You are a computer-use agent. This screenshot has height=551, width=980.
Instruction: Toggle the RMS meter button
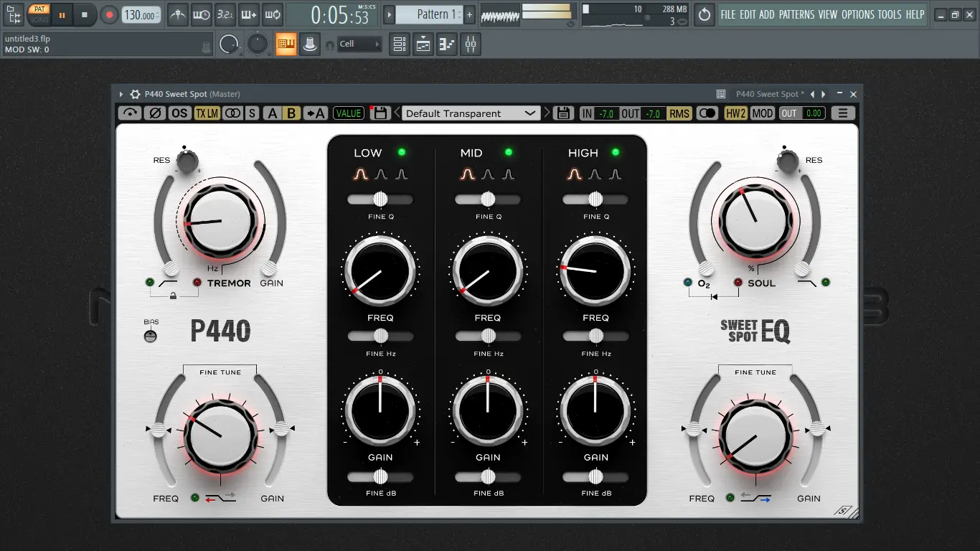pyautogui.click(x=679, y=113)
